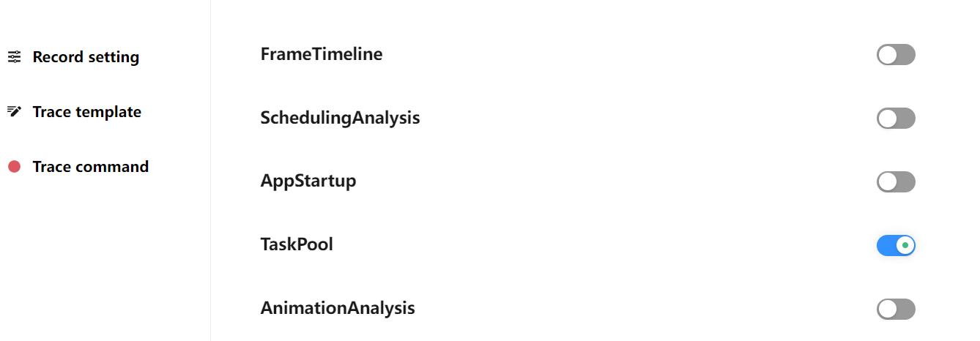The height and width of the screenshot is (341, 980).
Task: Click the white knob of the AppStartup switch
Action: pyautogui.click(x=888, y=182)
